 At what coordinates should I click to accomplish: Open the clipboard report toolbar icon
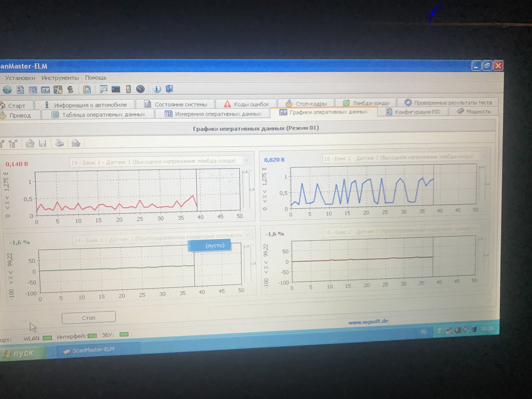(x=87, y=89)
